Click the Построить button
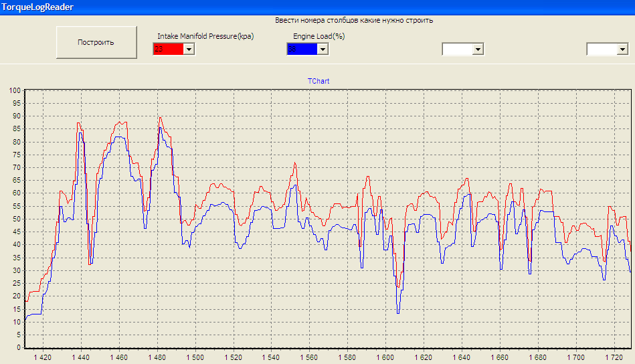Viewport: 635px width, 364px height. 96,42
